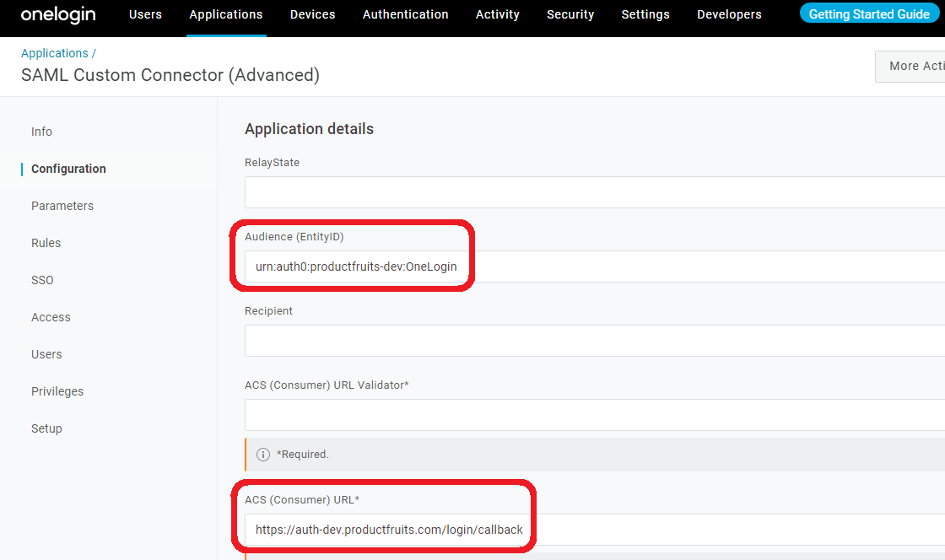Open the Privileges sidebar tab
The height and width of the screenshot is (560, 945).
click(x=57, y=391)
